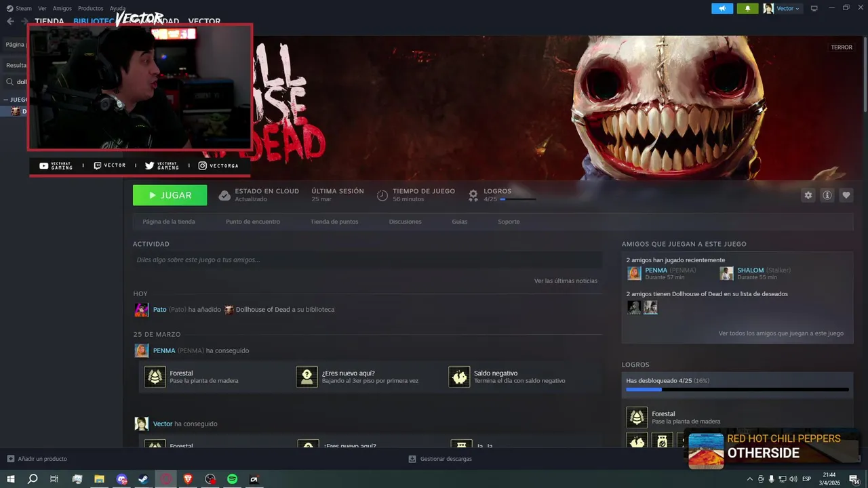Click Ver las últimas noticias
868x488 pixels.
[566, 281]
